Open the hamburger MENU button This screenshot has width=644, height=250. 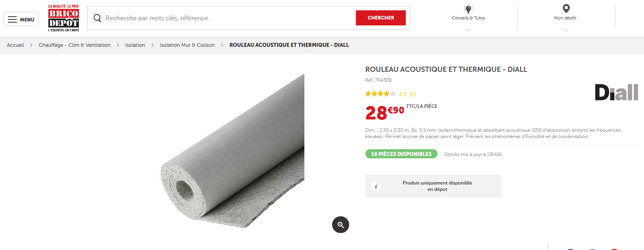tap(21, 19)
